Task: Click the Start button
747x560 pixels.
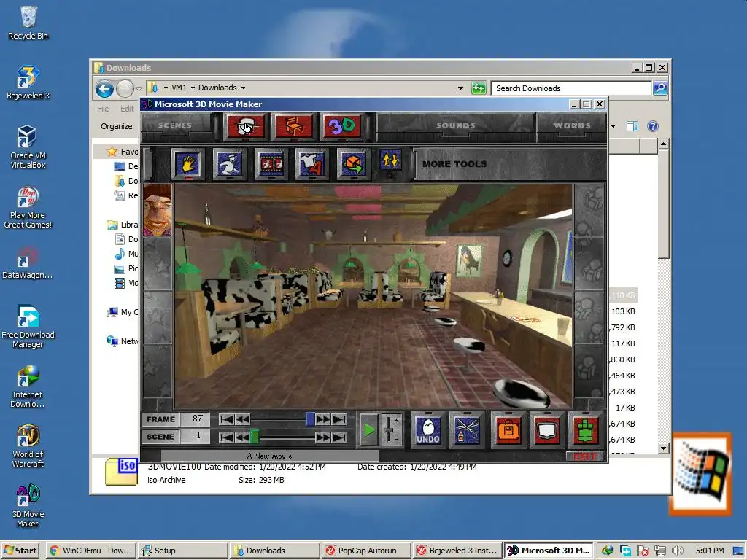Action: tap(20, 551)
